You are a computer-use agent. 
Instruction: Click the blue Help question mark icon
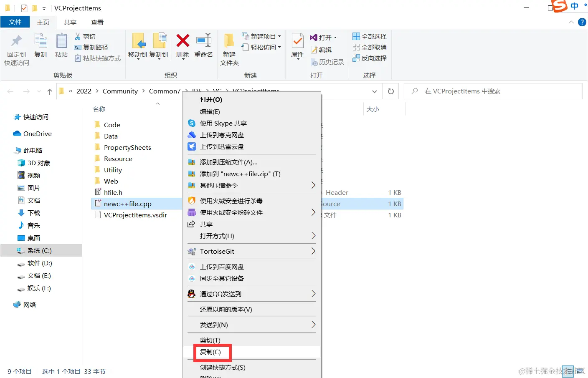click(582, 22)
